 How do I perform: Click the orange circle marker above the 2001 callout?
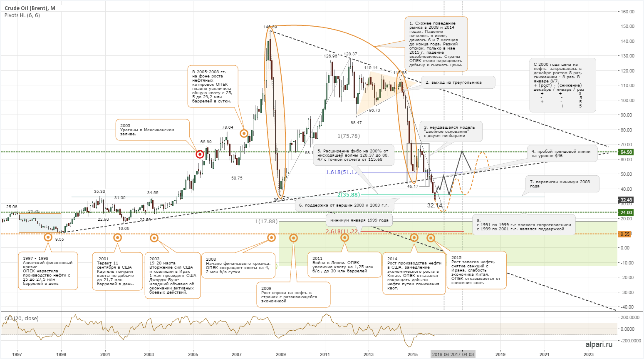pyautogui.click(x=118, y=238)
